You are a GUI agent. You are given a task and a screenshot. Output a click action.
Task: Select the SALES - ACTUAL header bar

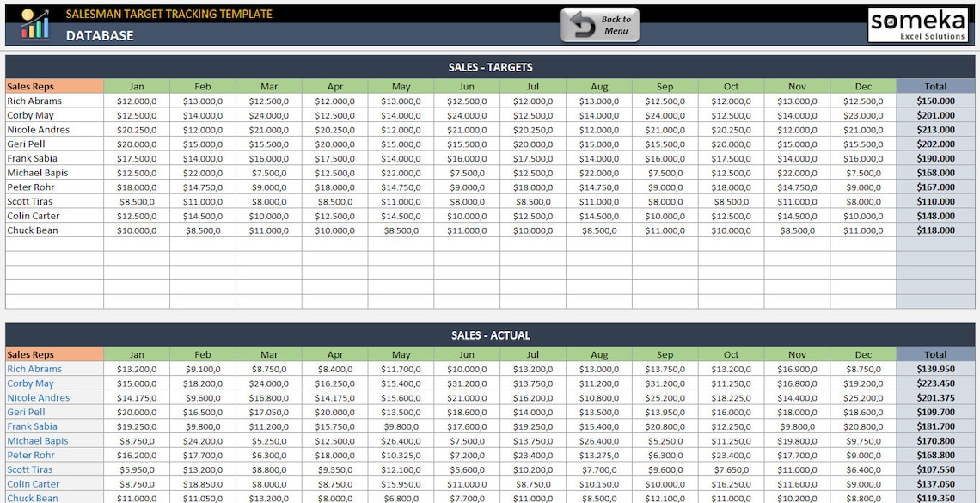(x=490, y=335)
